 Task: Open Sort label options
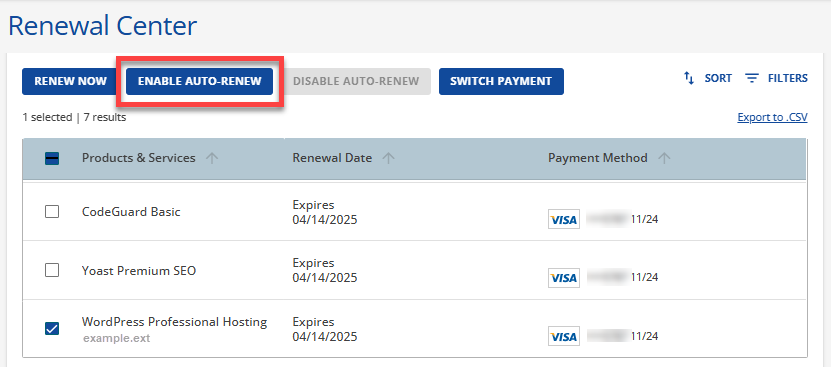pyautogui.click(x=718, y=78)
